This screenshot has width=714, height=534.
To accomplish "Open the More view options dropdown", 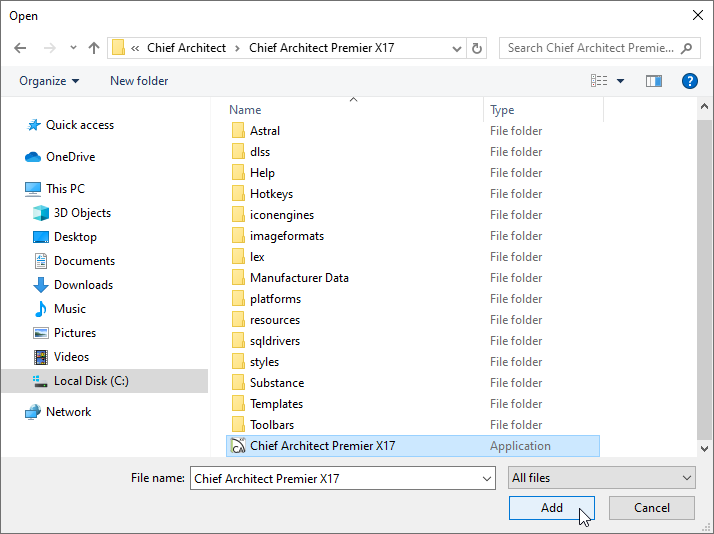I will click(x=620, y=81).
